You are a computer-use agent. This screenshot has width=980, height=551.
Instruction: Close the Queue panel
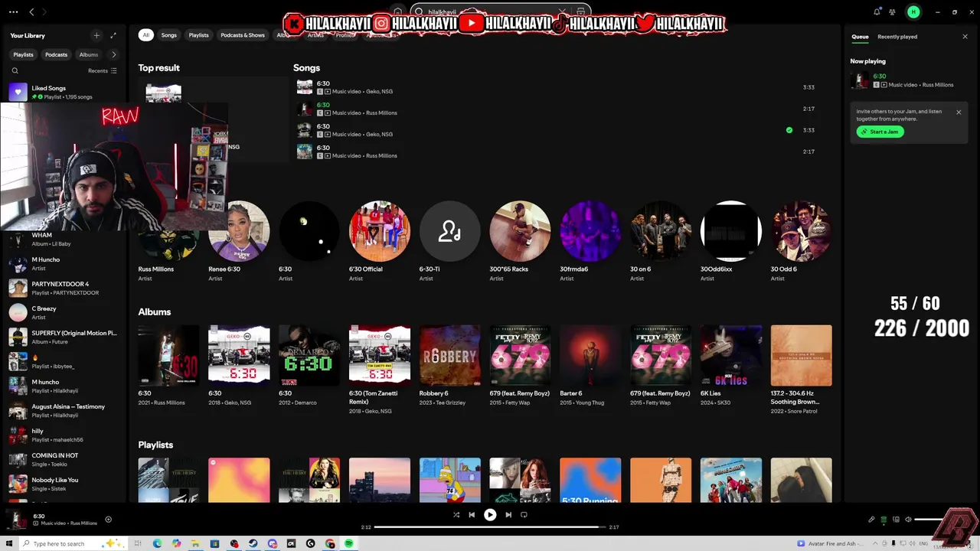965,37
